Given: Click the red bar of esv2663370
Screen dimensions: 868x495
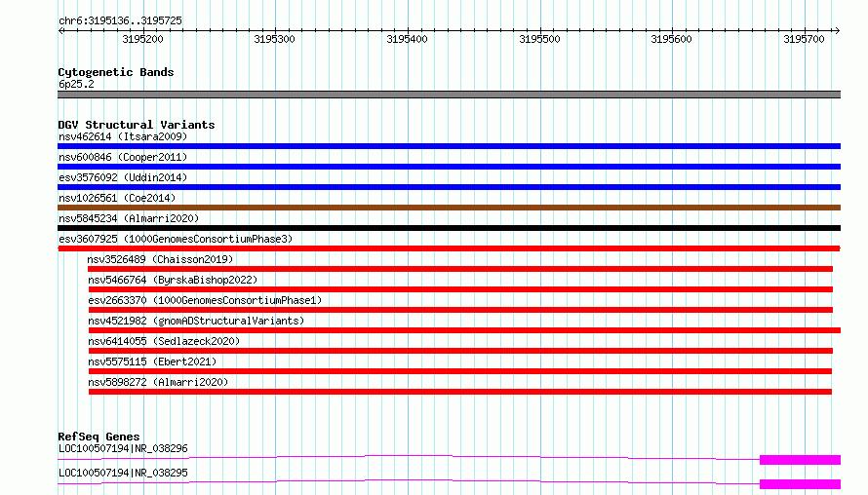Looking at the screenshot, I should coord(460,310).
